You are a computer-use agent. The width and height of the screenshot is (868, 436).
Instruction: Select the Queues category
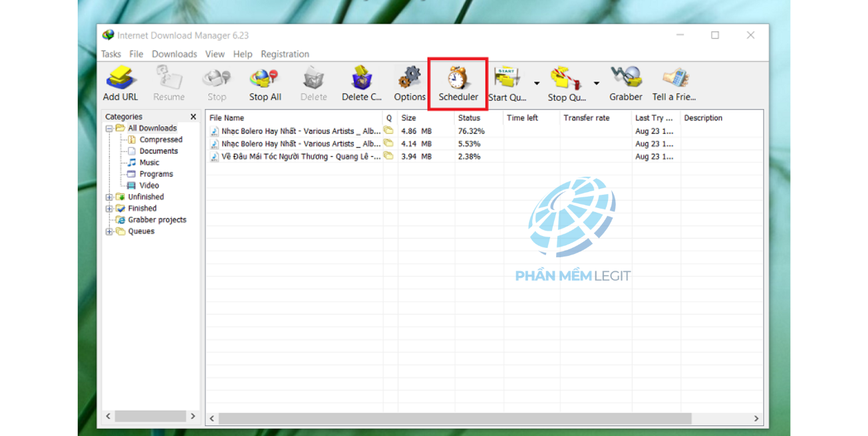pyautogui.click(x=141, y=231)
